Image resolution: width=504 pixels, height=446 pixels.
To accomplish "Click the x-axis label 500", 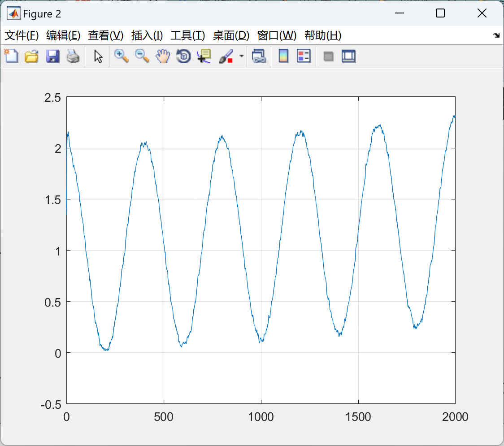I will [x=164, y=417].
